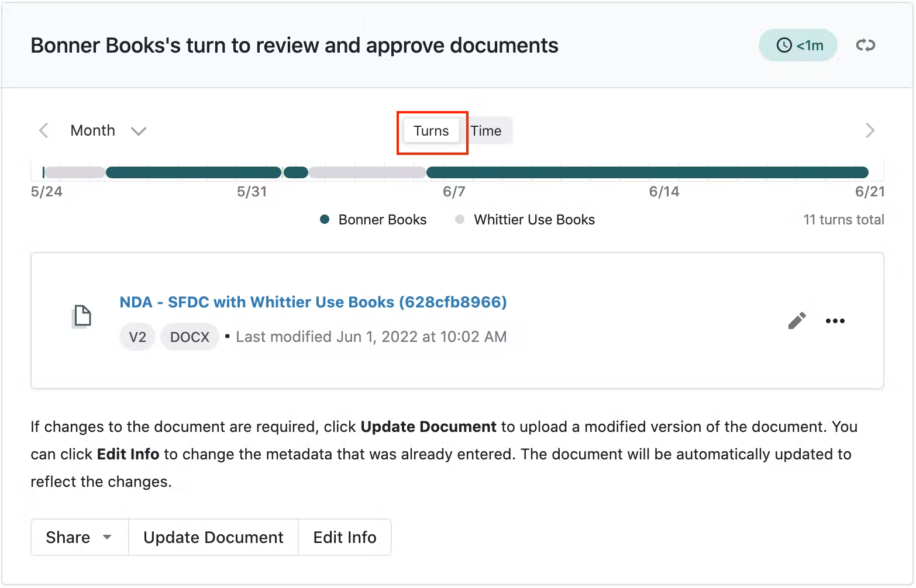
Task: Go to previous period with left chevron
Action: coord(43,130)
